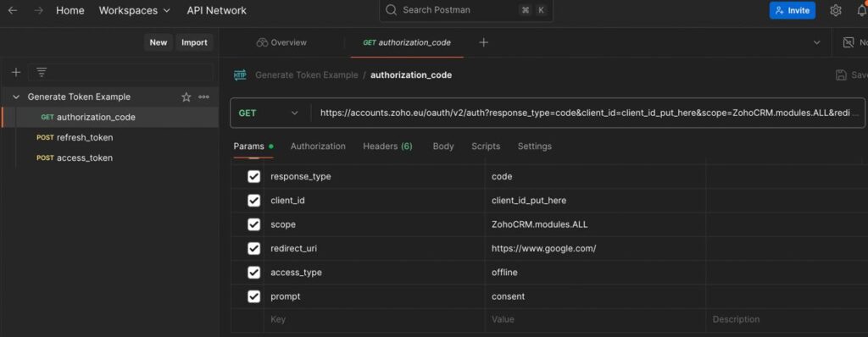Click the empty Description field
Screen dimensions: 868x337
pos(787,319)
